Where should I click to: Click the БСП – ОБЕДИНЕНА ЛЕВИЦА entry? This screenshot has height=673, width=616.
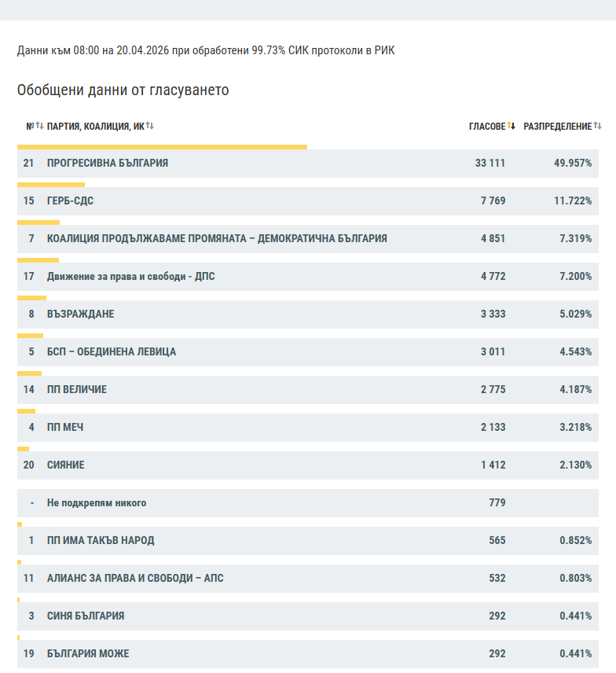pos(112,352)
